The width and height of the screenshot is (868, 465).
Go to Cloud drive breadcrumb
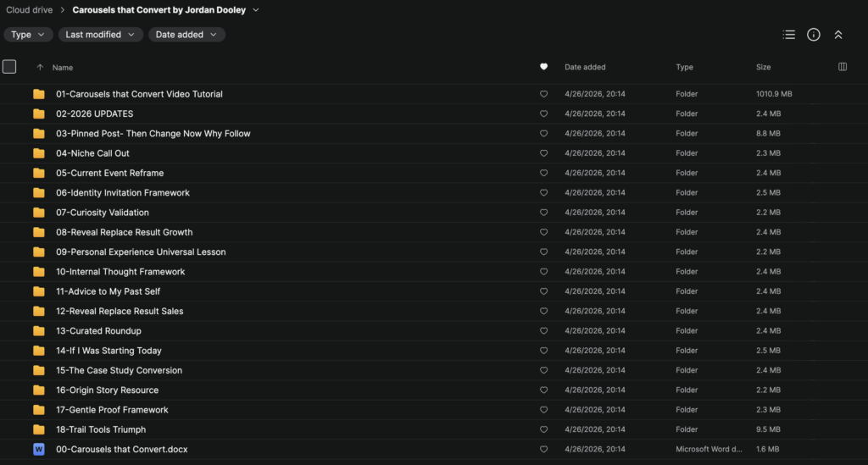(30, 10)
